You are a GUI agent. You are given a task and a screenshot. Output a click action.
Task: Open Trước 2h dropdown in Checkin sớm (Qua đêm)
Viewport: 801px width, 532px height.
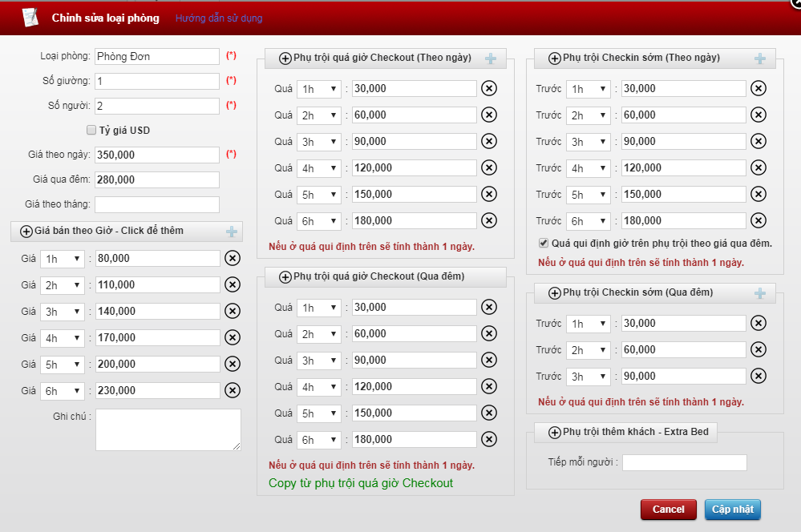588,350
